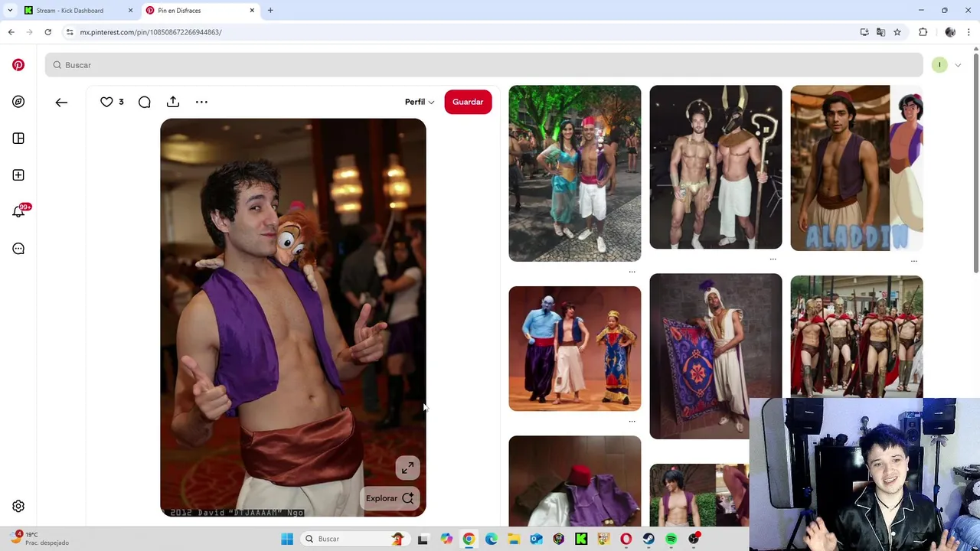The width and height of the screenshot is (980, 551).
Task: Share the pin using upload icon
Action: coord(173,102)
